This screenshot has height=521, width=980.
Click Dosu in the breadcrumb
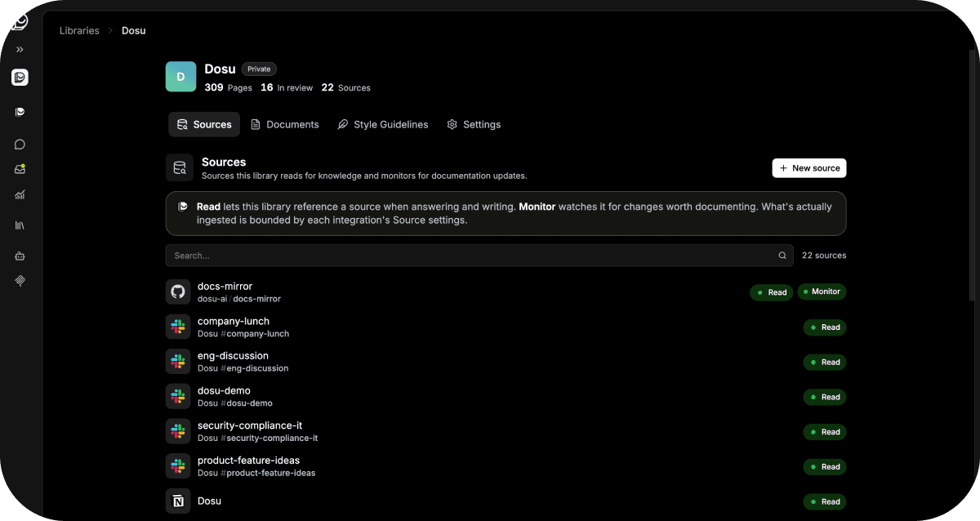click(x=134, y=31)
